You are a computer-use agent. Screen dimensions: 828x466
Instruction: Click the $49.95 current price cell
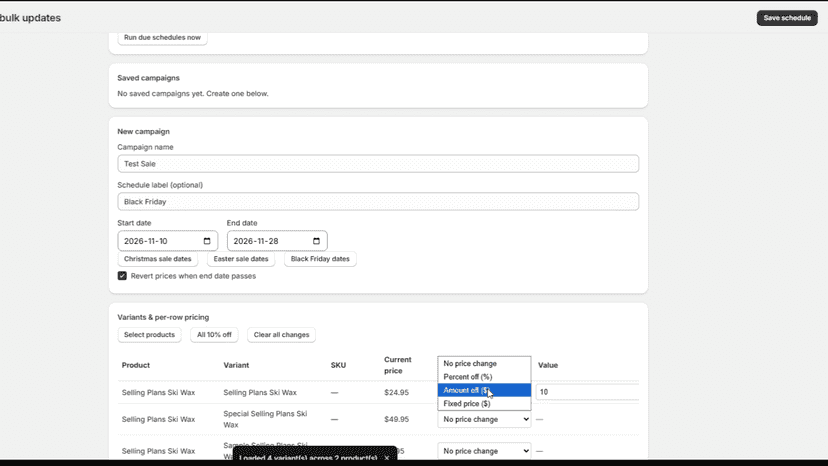[396, 420]
